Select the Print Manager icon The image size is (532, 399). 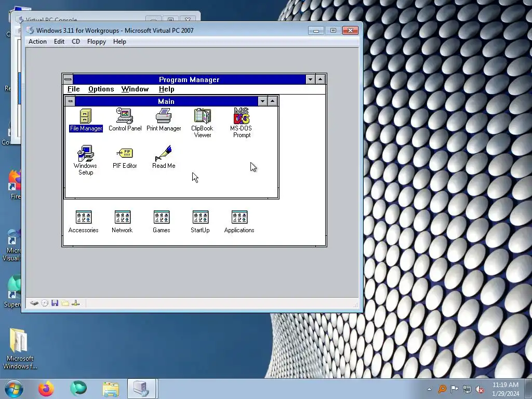pyautogui.click(x=164, y=120)
